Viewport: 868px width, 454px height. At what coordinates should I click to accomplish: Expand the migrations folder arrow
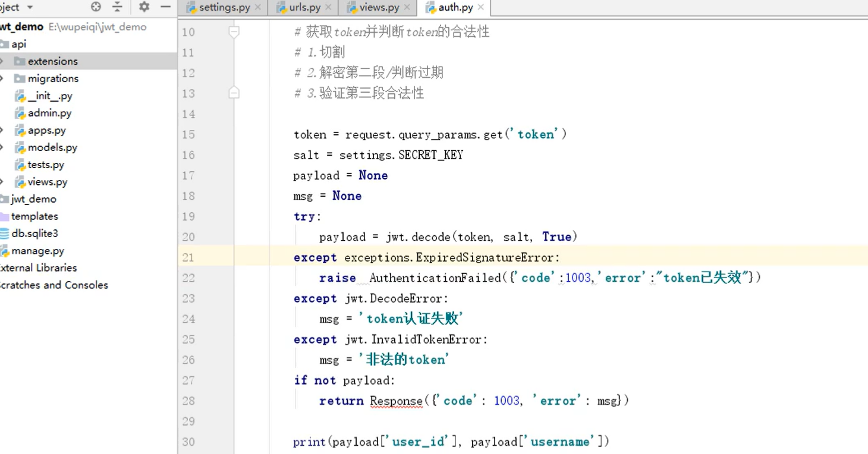pyautogui.click(x=2, y=78)
